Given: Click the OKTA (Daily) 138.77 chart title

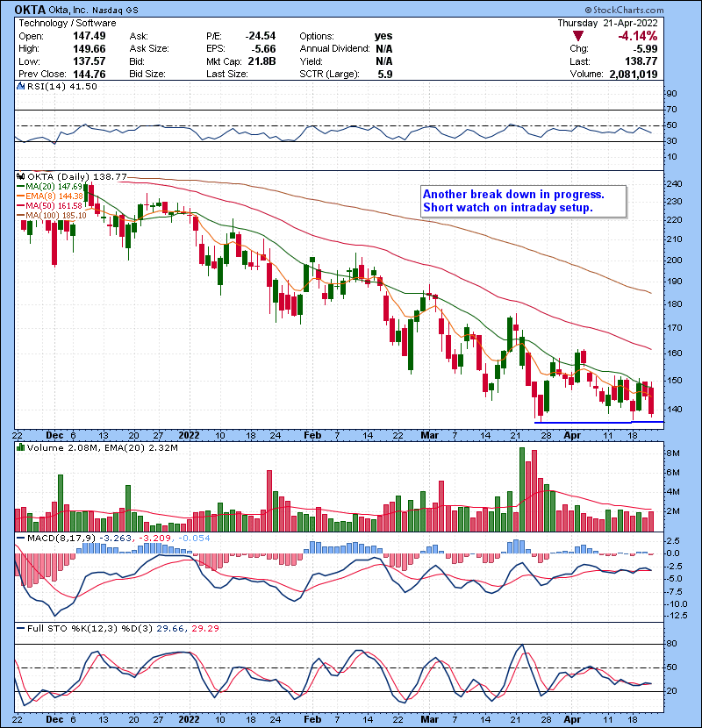Looking at the screenshot, I should tap(77, 176).
